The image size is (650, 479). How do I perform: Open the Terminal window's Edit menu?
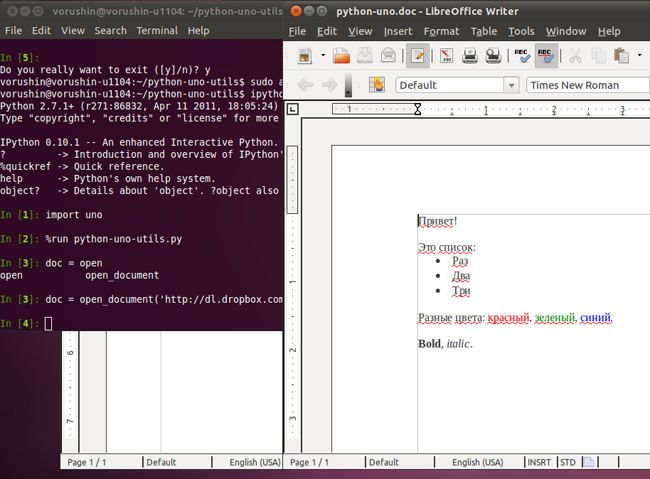tap(41, 31)
